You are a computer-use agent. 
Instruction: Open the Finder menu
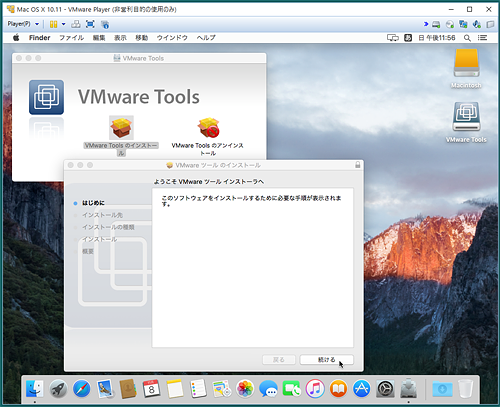(39, 38)
